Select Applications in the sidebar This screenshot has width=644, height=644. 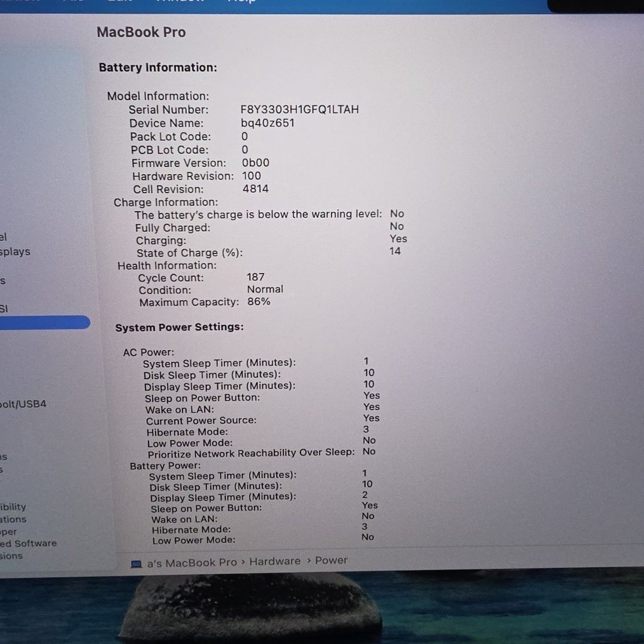click(13, 519)
